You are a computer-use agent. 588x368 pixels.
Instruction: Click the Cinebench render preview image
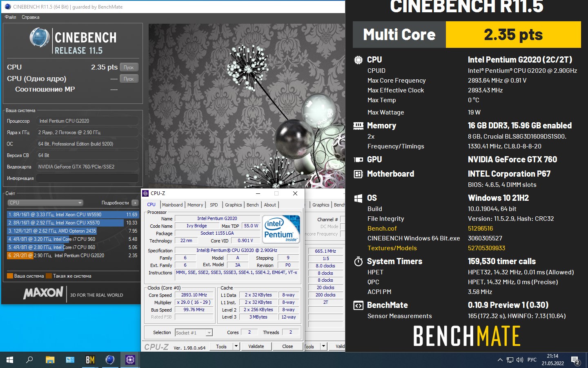247,105
